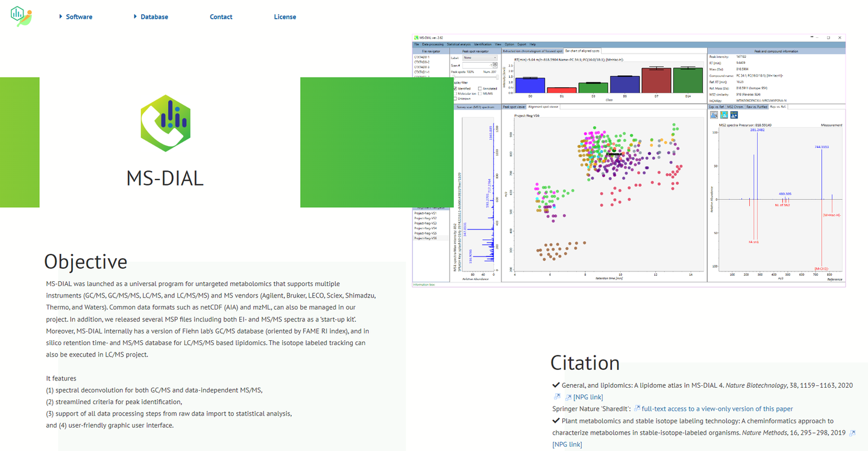The image size is (868, 451).
Task: Click external link icon before full-text access link
Action: tap(637, 409)
